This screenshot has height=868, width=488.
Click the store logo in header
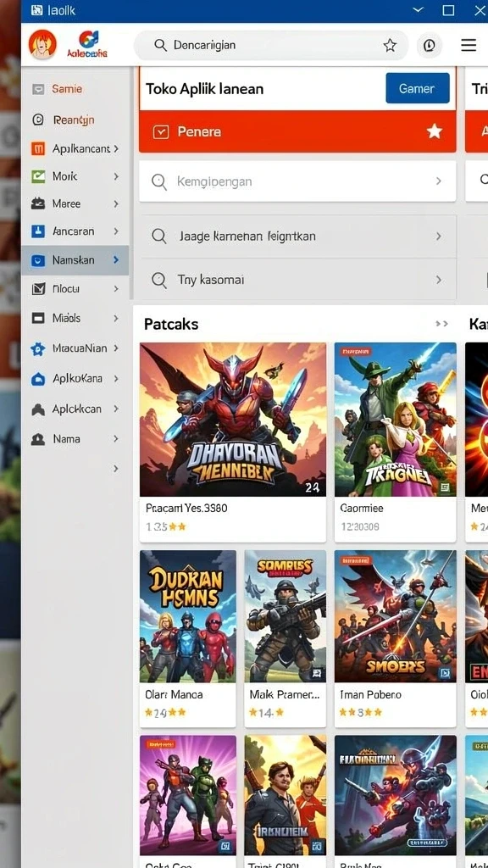(87, 44)
